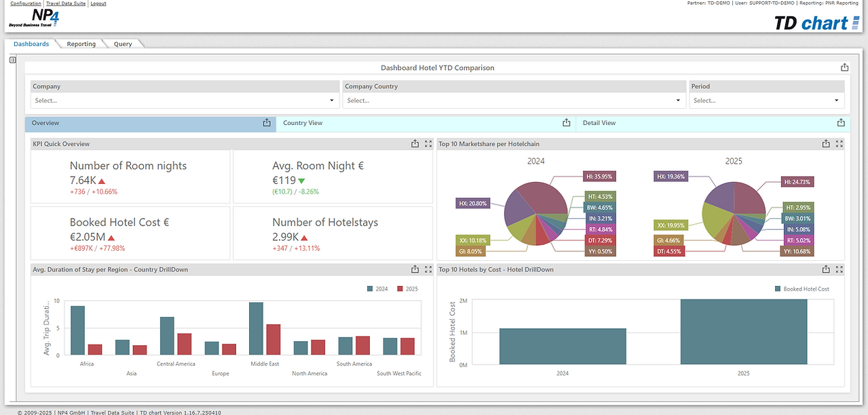Viewport: 868px width, 415px height.
Task: Open the Company Country filter dropdown
Action: (514, 101)
